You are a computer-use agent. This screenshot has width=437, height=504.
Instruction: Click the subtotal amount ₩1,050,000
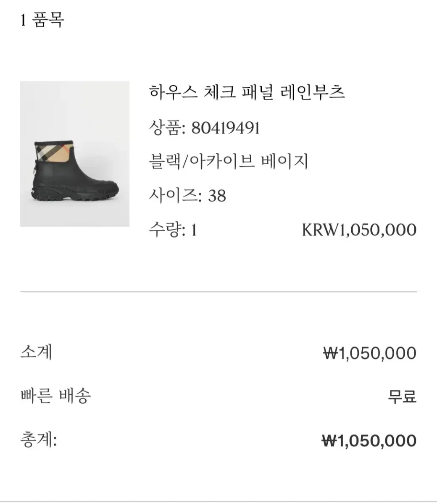coord(369,353)
